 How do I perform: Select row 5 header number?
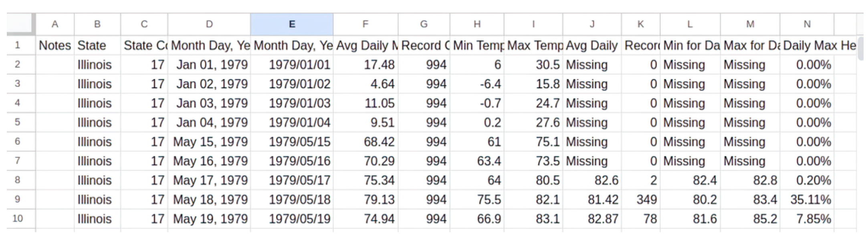[x=18, y=122]
